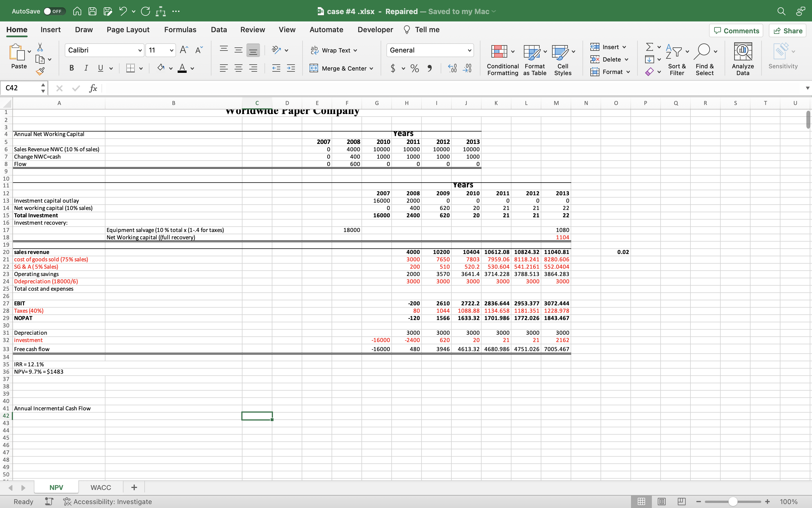This screenshot has width=812, height=508.
Task: Open the Page Layout tab
Action: point(128,30)
